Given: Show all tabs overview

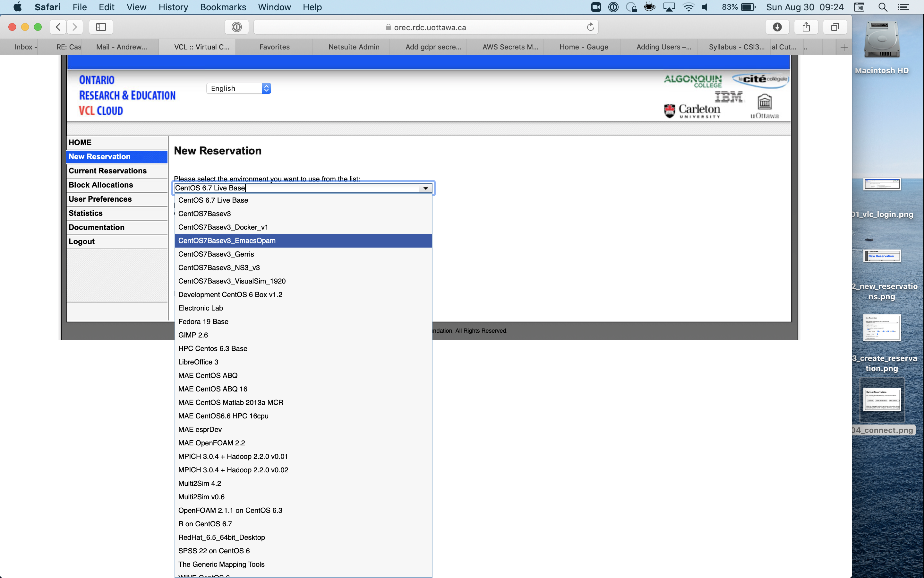Looking at the screenshot, I should coord(835,27).
